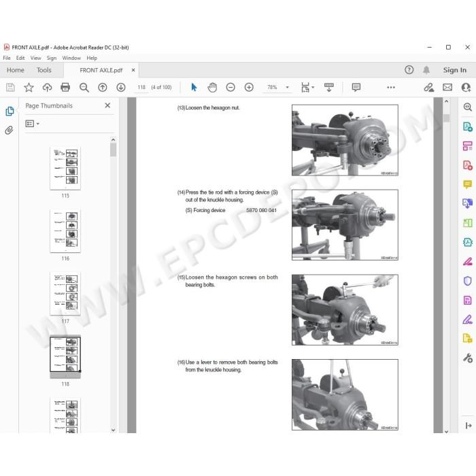Image resolution: width=476 pixels, height=476 pixels.
Task: Show more tools ellipsis
Action: click(391, 88)
